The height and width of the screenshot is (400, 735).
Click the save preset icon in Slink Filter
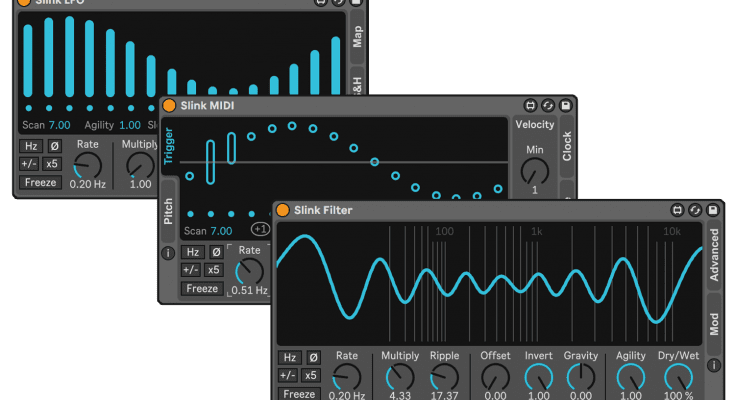(713, 210)
